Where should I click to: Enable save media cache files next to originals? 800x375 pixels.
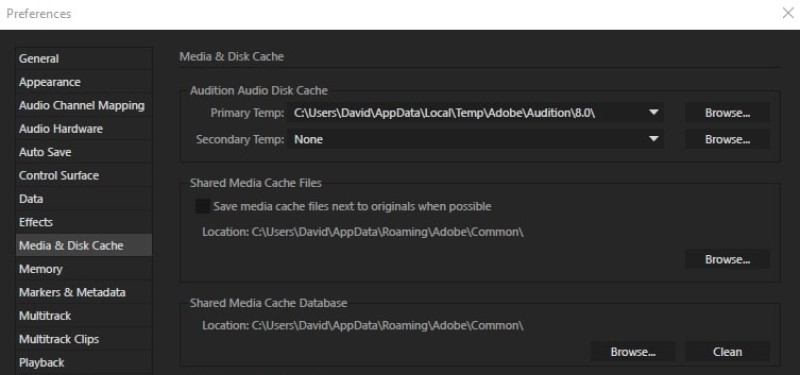click(x=203, y=207)
